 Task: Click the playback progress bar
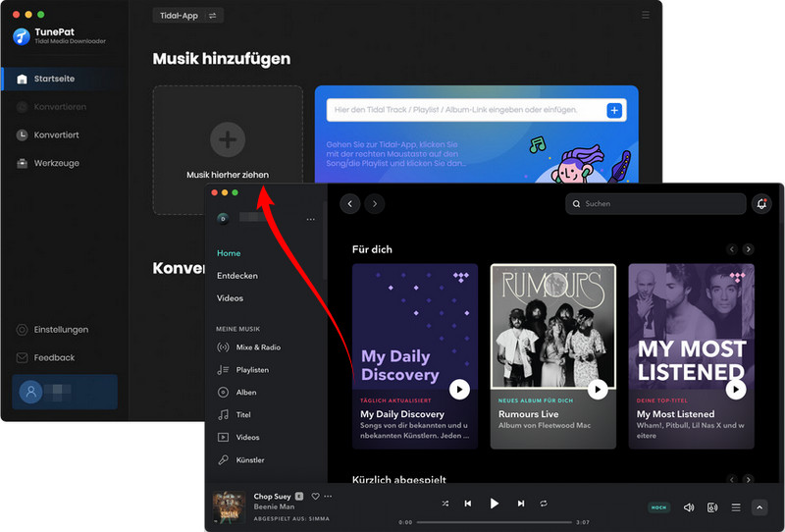[494, 522]
